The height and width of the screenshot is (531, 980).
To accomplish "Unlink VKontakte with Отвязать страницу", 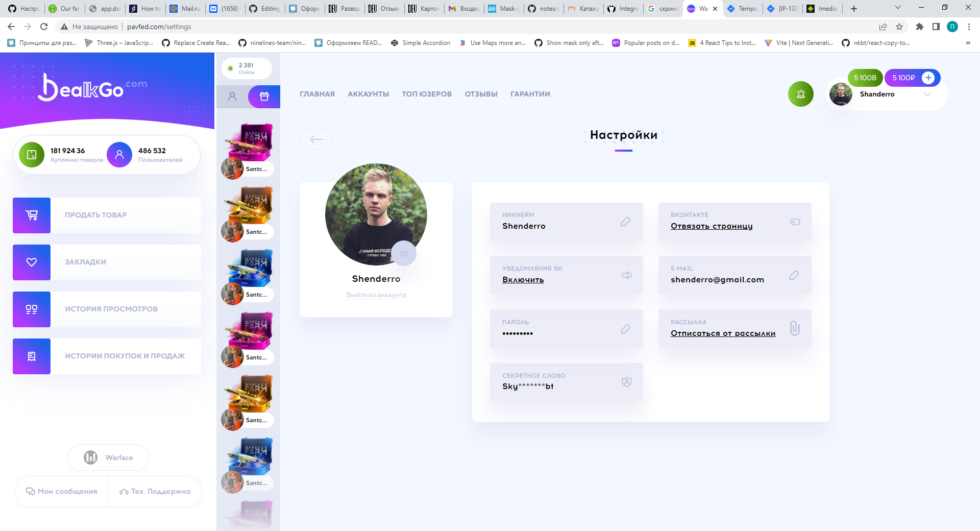I will coord(712,226).
